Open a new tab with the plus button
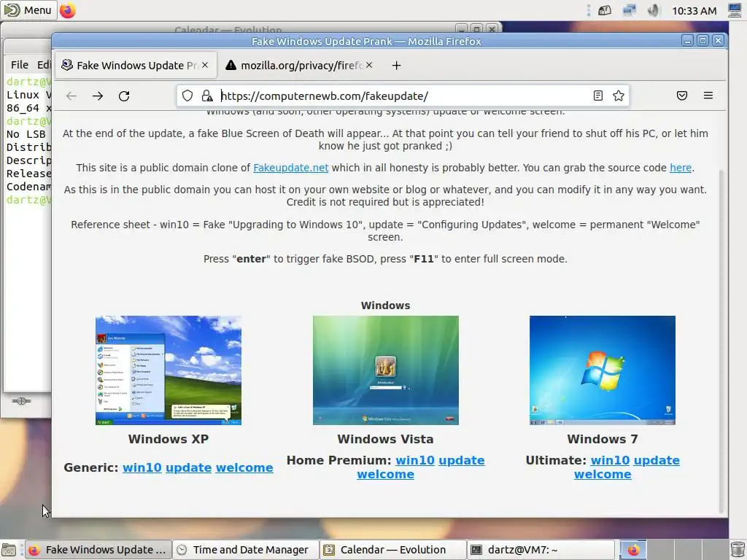 pos(396,65)
